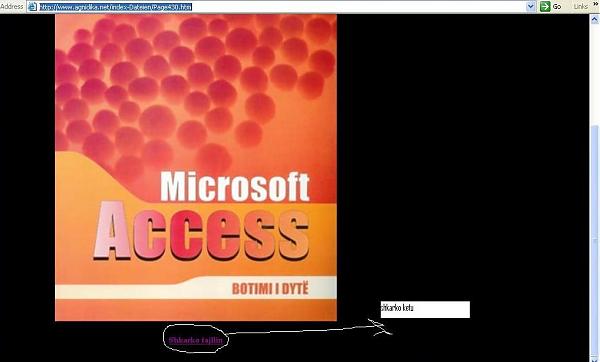Click the hand-drawn arrow tip near the white box

pos(382,327)
